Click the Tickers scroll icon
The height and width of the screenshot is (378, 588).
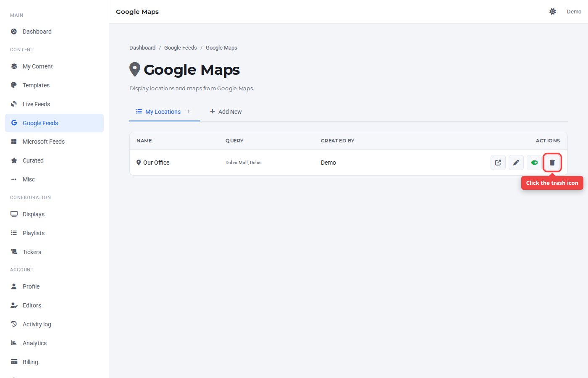[x=14, y=252]
